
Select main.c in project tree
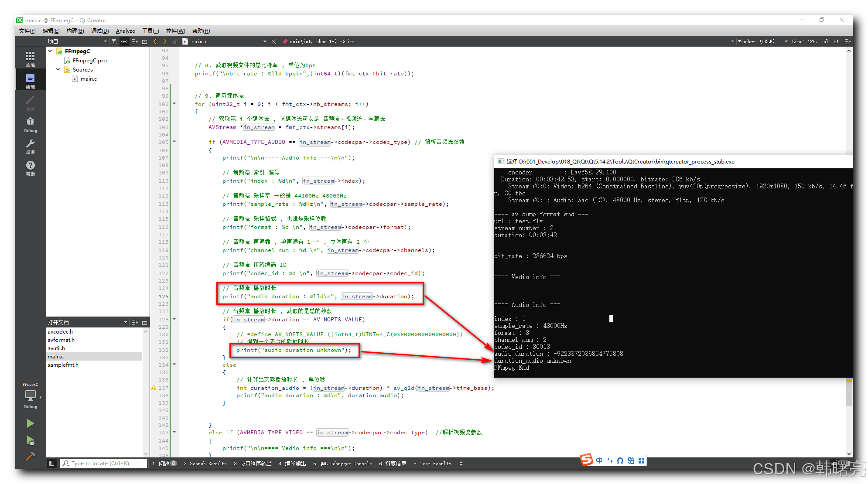click(x=89, y=78)
